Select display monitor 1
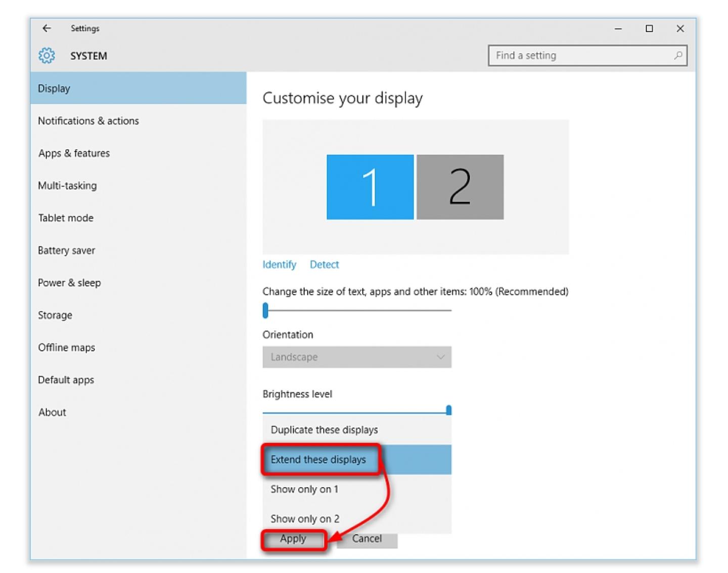Image resolution: width=728 pixels, height=573 pixels. click(x=370, y=187)
